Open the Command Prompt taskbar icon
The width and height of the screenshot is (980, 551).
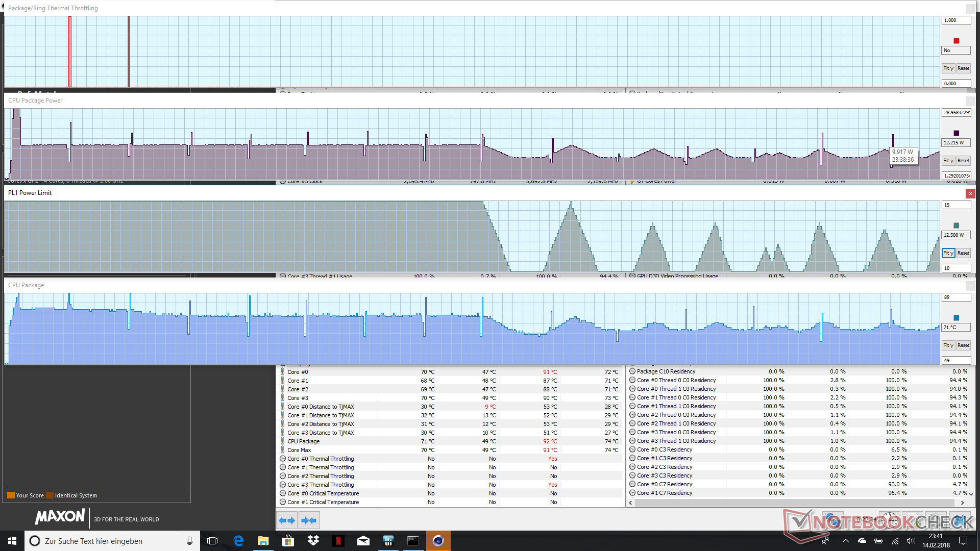(413, 541)
